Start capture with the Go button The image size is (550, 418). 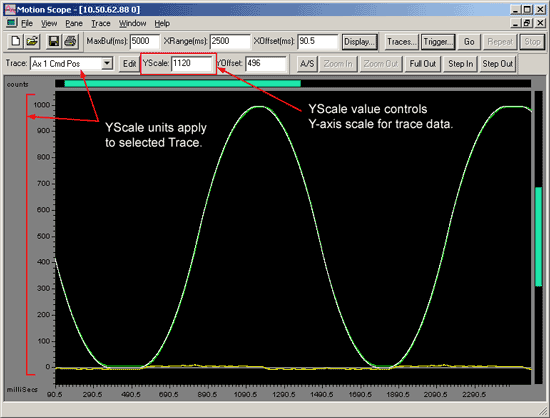[x=469, y=42]
